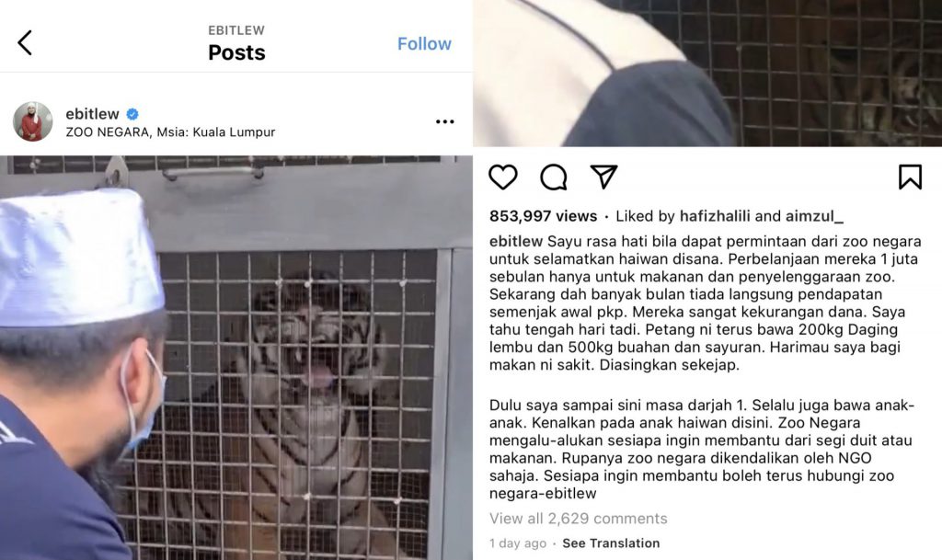Image resolution: width=942 pixels, height=560 pixels.
Task: Open hafizhalili's profile from likes
Action: [714, 216]
